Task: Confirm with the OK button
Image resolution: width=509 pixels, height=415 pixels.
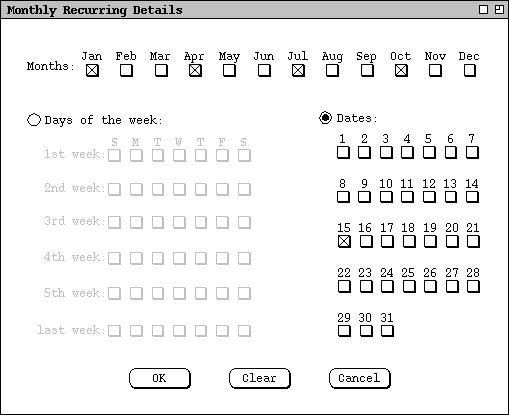Action: coord(160,378)
